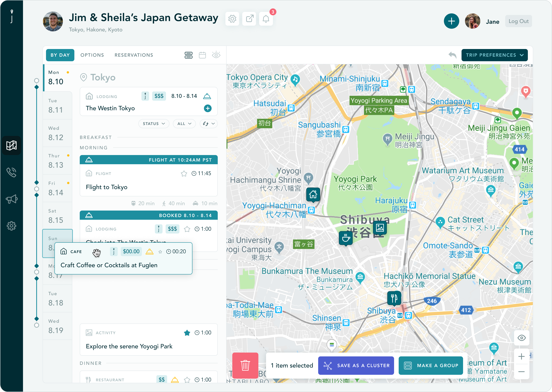Toggle map visibility eye button

coord(522,338)
